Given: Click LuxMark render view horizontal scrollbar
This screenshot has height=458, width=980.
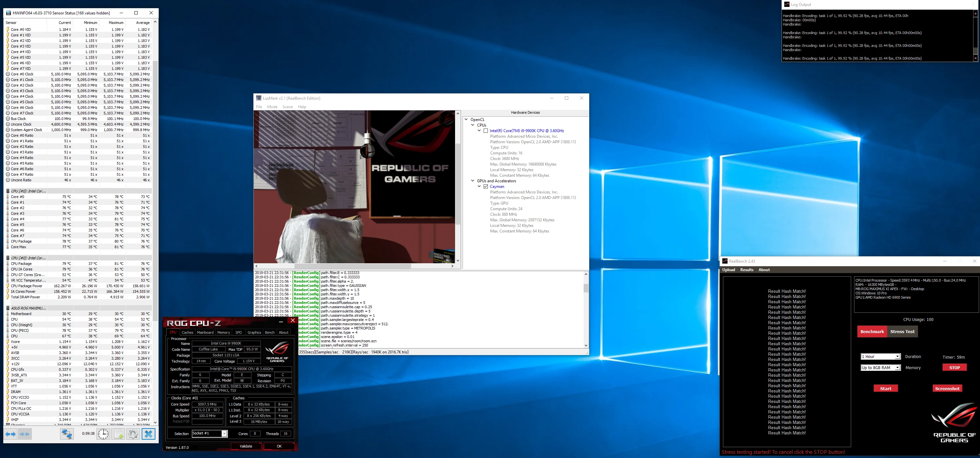Looking at the screenshot, I should pyautogui.click(x=354, y=266).
